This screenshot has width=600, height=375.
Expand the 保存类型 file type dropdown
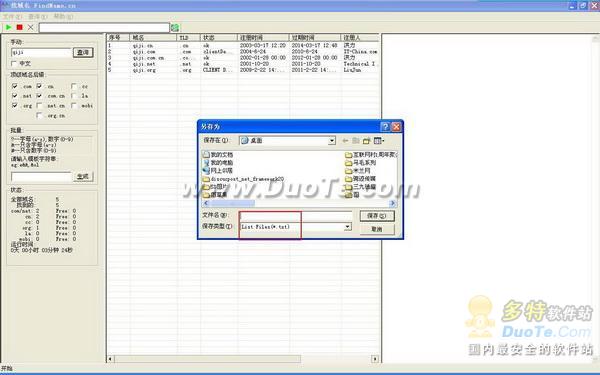tap(347, 227)
